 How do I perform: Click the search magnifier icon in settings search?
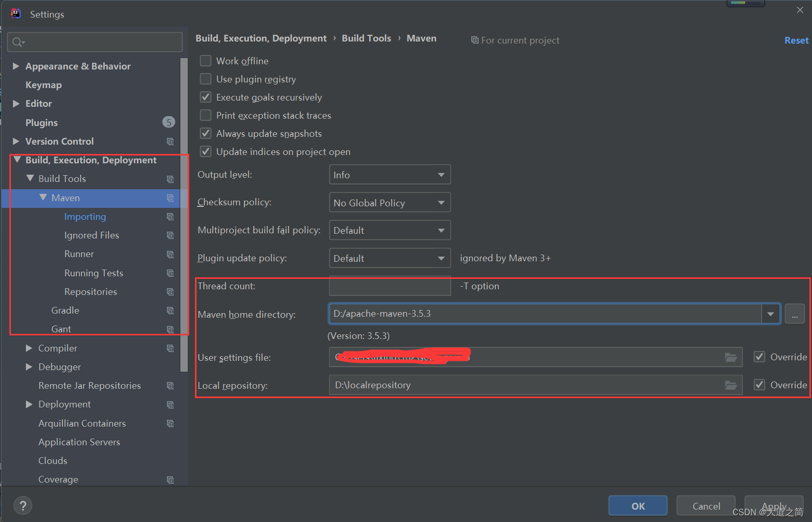click(18, 42)
